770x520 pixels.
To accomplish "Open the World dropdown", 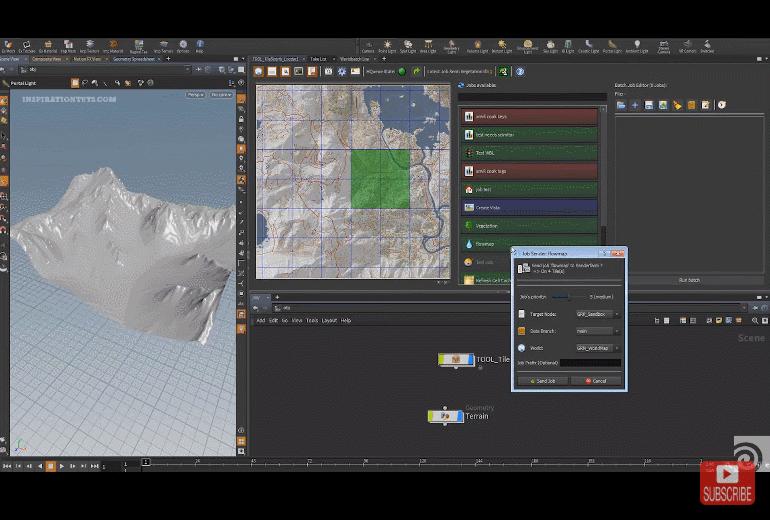I will point(597,348).
